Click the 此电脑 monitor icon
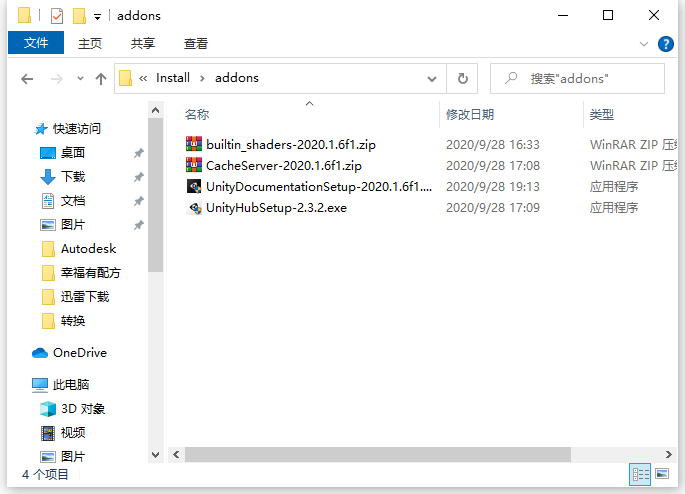The width and height of the screenshot is (685, 494). 40,385
